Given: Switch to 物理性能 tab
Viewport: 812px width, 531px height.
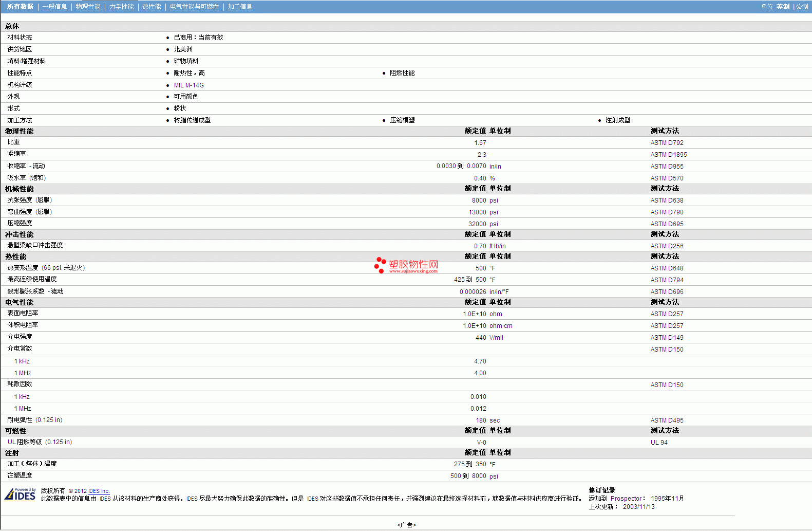Looking at the screenshot, I should [x=88, y=7].
